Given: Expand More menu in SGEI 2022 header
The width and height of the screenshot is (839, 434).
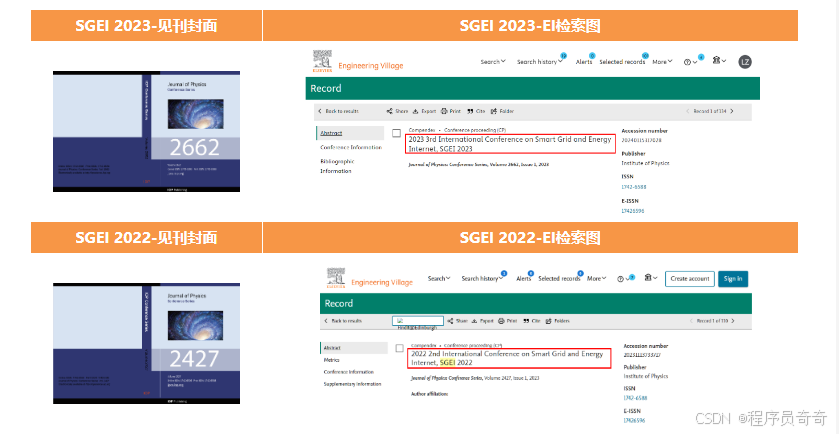Looking at the screenshot, I should click(596, 278).
